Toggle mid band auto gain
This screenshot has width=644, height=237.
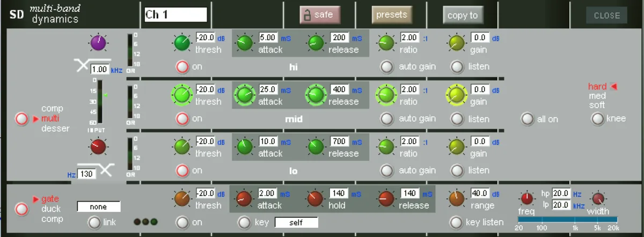click(386, 118)
